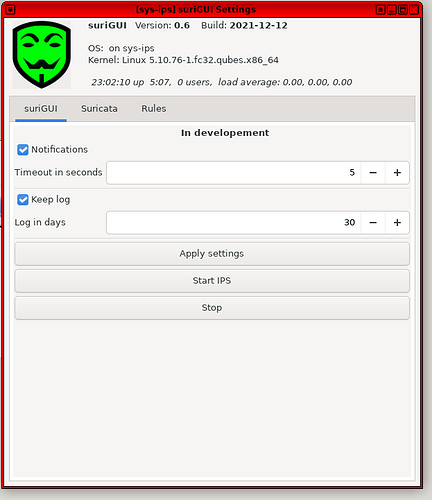
Task: Switch to the Suricata tab
Action: [99, 109]
